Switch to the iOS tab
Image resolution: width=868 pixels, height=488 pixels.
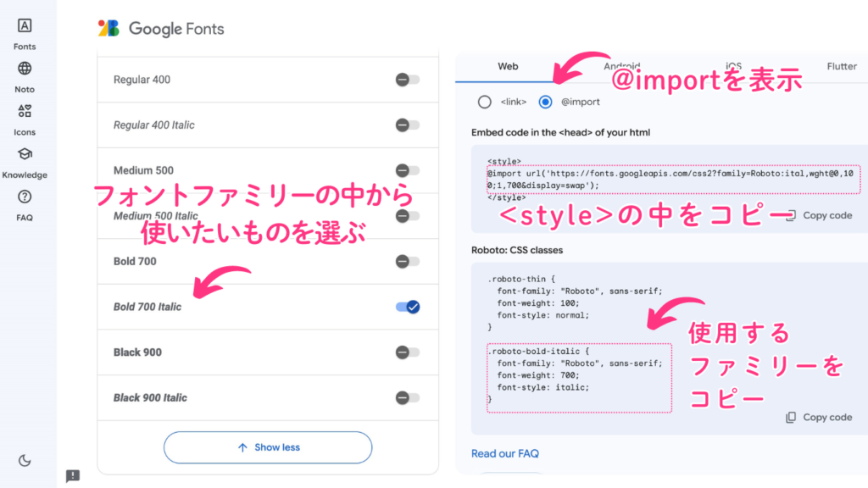(x=733, y=66)
